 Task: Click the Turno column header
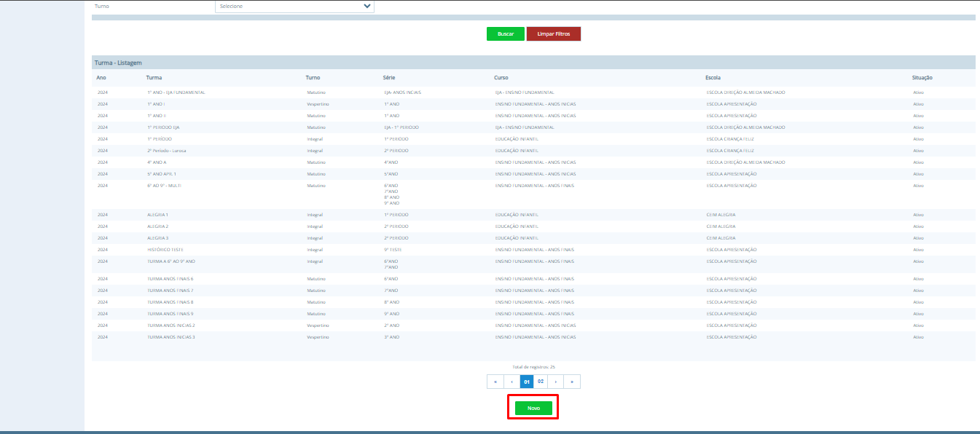point(313,77)
